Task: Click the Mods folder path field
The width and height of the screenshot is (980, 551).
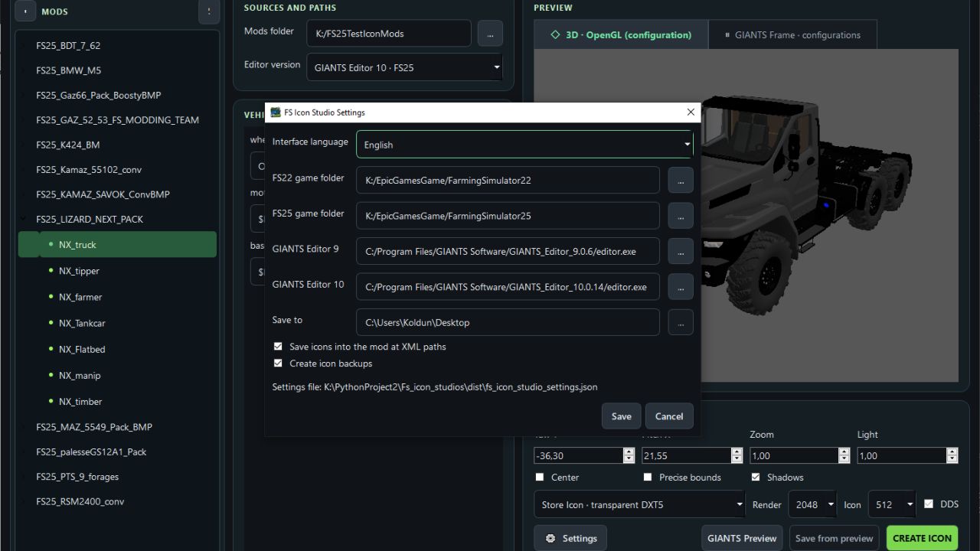Action: pyautogui.click(x=388, y=34)
